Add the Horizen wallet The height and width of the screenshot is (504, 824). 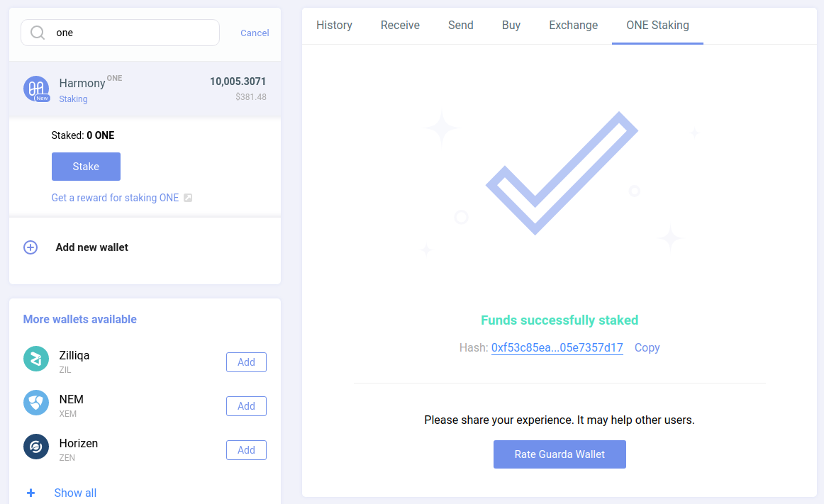(x=246, y=450)
